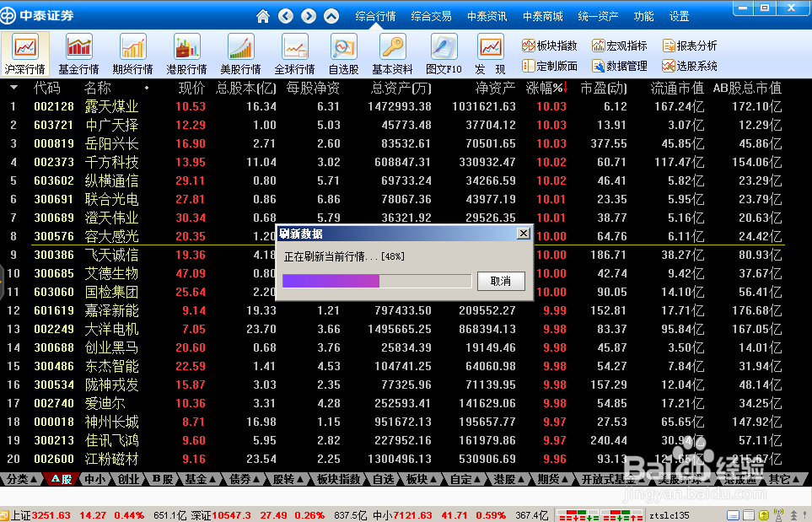This screenshot has height=522, width=812.
Task: Open the 中泰资讯 menu
Action: pos(487,17)
